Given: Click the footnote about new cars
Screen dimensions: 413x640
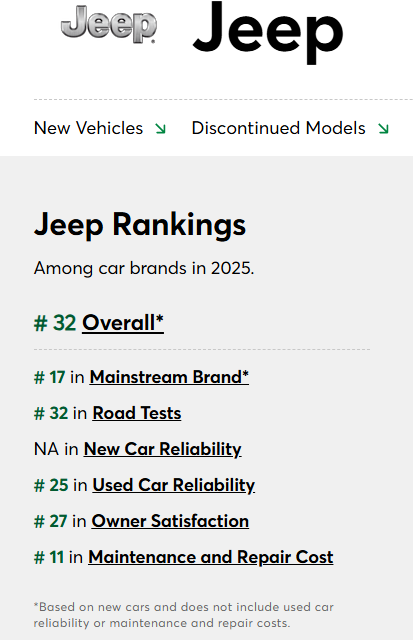Looking at the screenshot, I should [184, 615].
